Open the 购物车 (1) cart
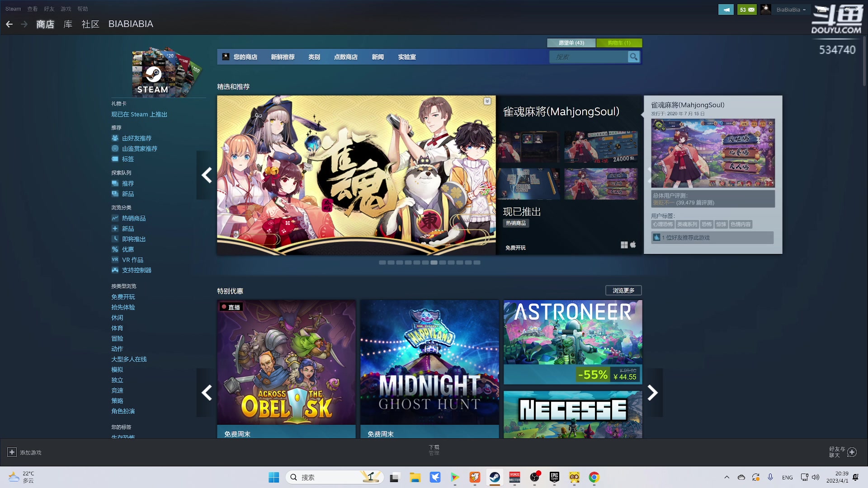Viewport: 868px width, 488px height. [x=619, y=43]
